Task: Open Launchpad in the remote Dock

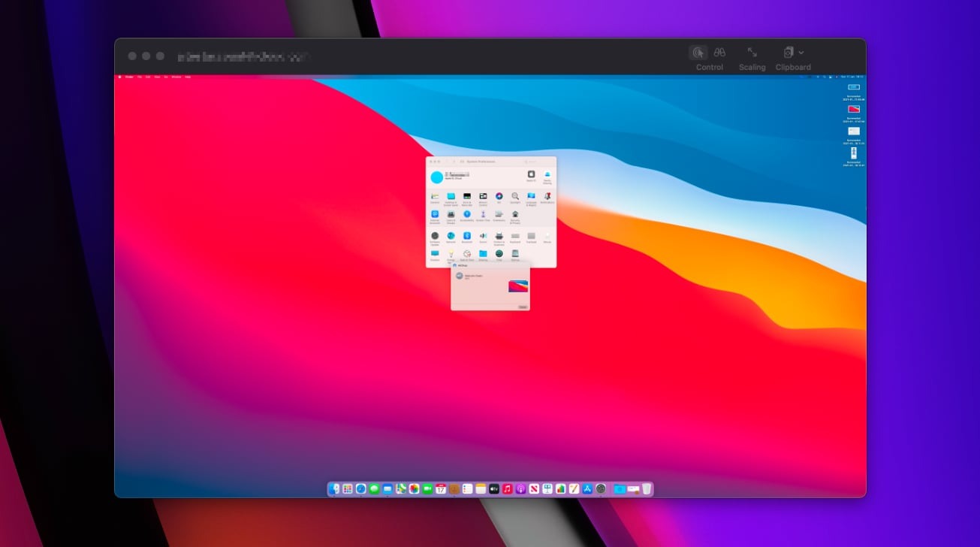Action: pos(348,489)
